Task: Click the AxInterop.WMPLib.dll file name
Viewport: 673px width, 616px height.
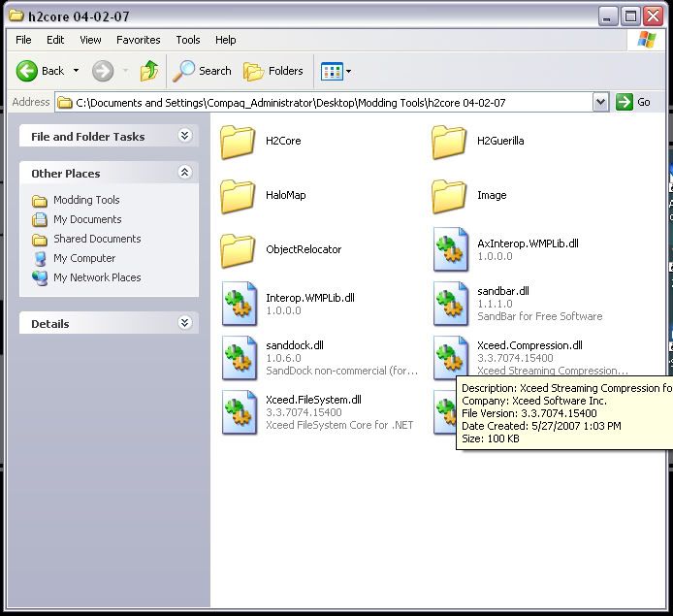Action: [x=528, y=243]
